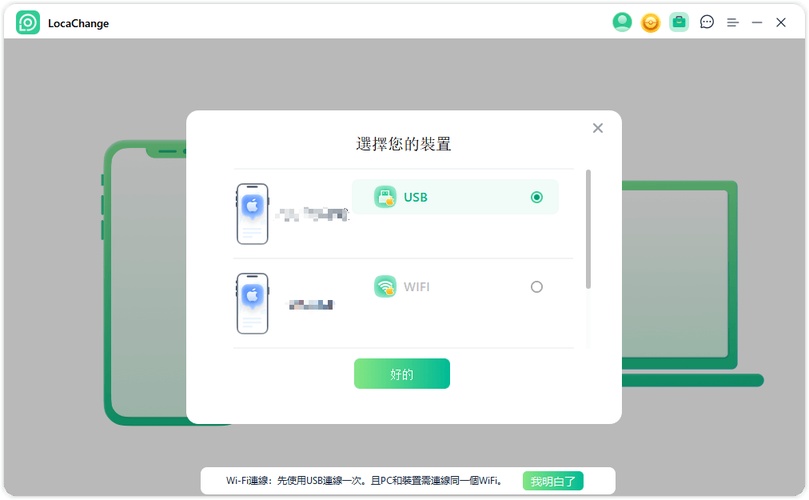This screenshot has height=500, width=809.
Task: Open the user account avatar icon
Action: (622, 22)
